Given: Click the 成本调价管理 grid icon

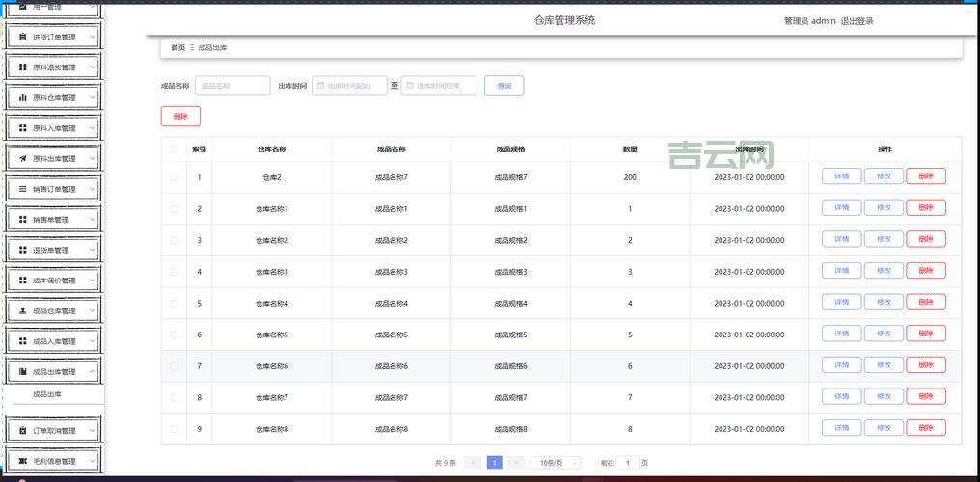Looking at the screenshot, I should click(x=23, y=281).
